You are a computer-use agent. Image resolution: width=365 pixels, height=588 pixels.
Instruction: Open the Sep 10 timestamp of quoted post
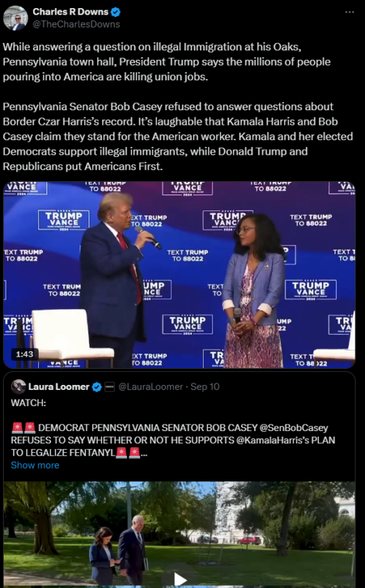pos(205,386)
